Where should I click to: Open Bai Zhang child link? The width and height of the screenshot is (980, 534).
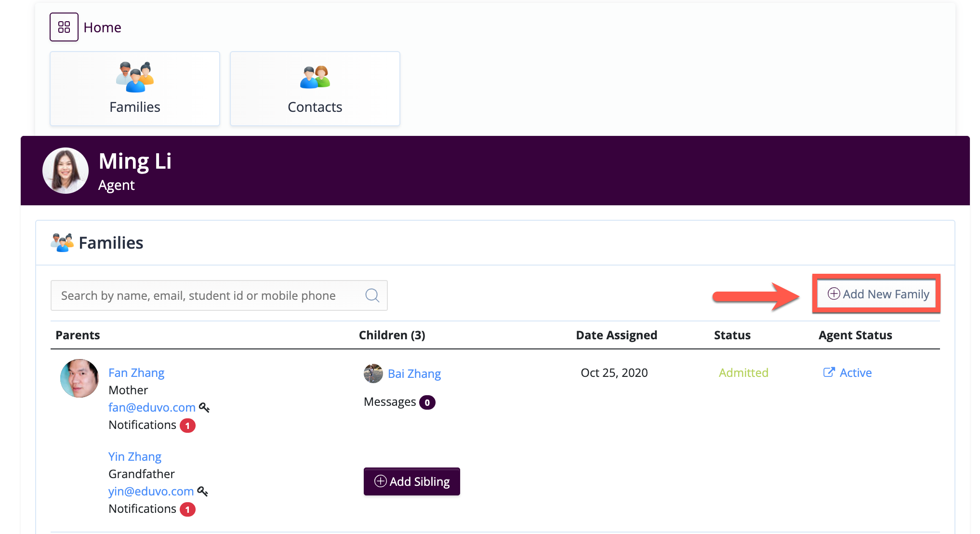pos(414,374)
